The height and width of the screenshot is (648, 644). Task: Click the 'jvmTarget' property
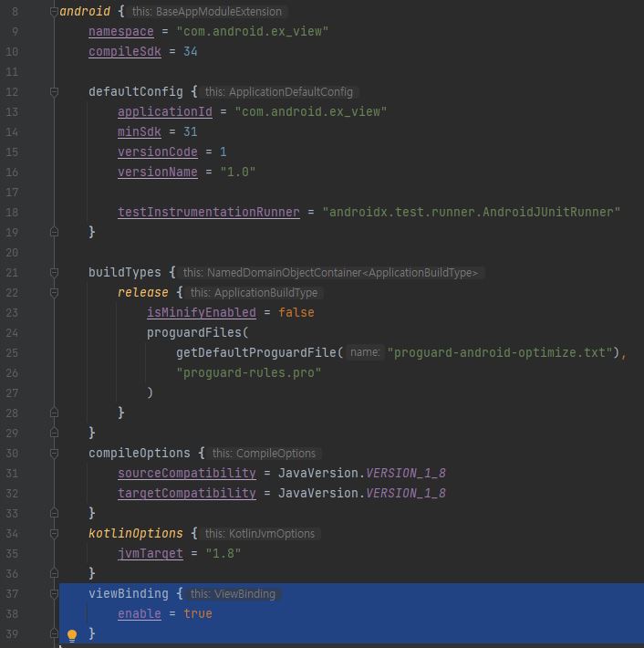pos(151,553)
